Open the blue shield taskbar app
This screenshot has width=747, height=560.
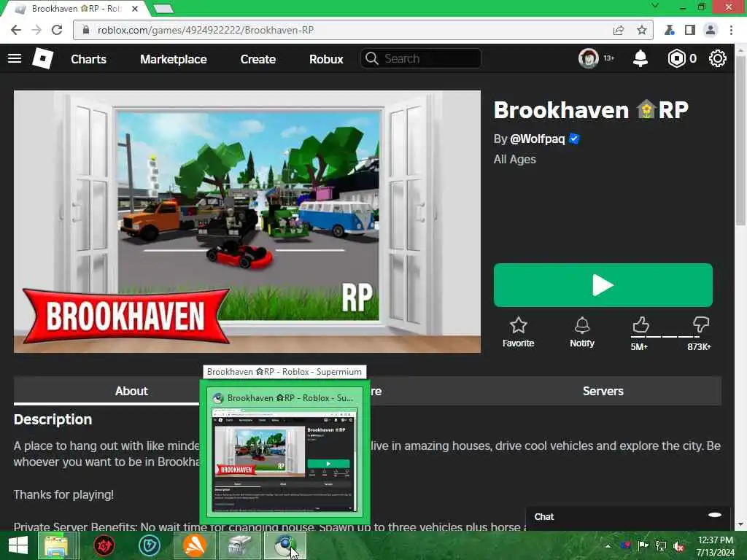[149, 545]
